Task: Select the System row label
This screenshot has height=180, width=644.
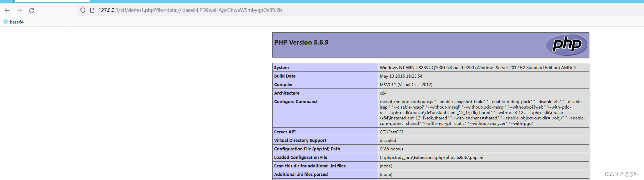Action: tap(281, 68)
